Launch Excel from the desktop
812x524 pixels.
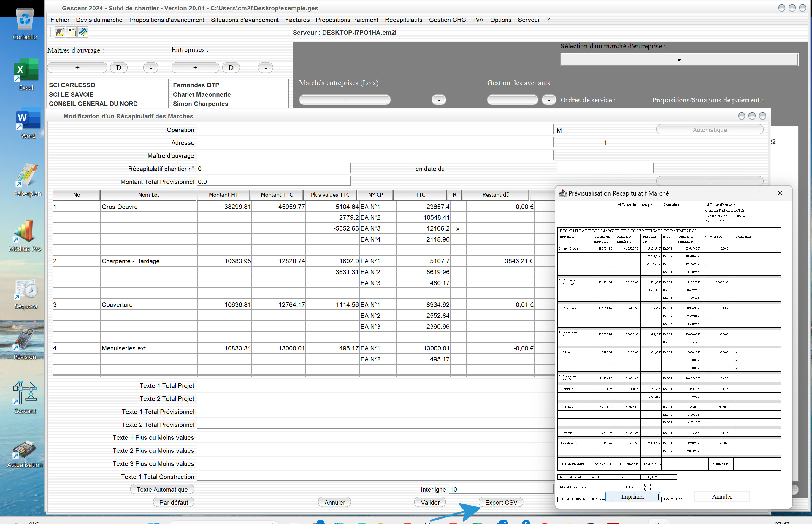tap(26, 74)
